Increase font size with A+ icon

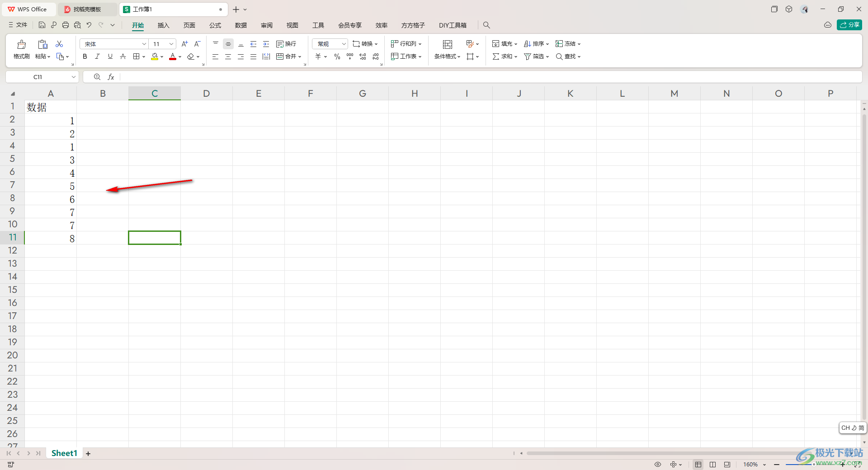click(x=184, y=44)
